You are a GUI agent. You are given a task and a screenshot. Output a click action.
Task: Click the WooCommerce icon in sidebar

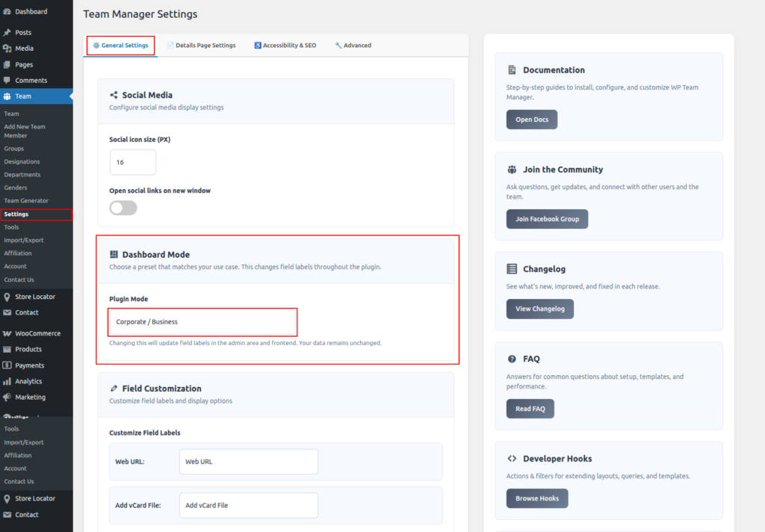click(x=7, y=334)
